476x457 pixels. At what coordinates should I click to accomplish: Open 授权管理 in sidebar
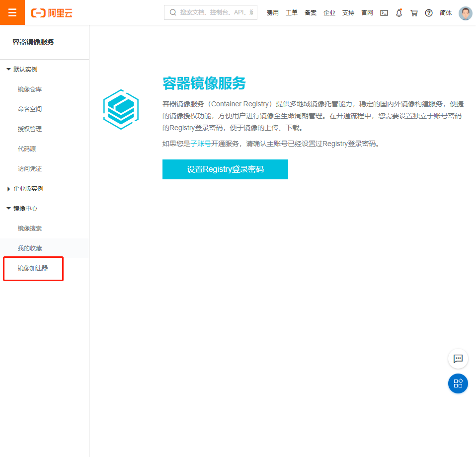[x=30, y=129]
